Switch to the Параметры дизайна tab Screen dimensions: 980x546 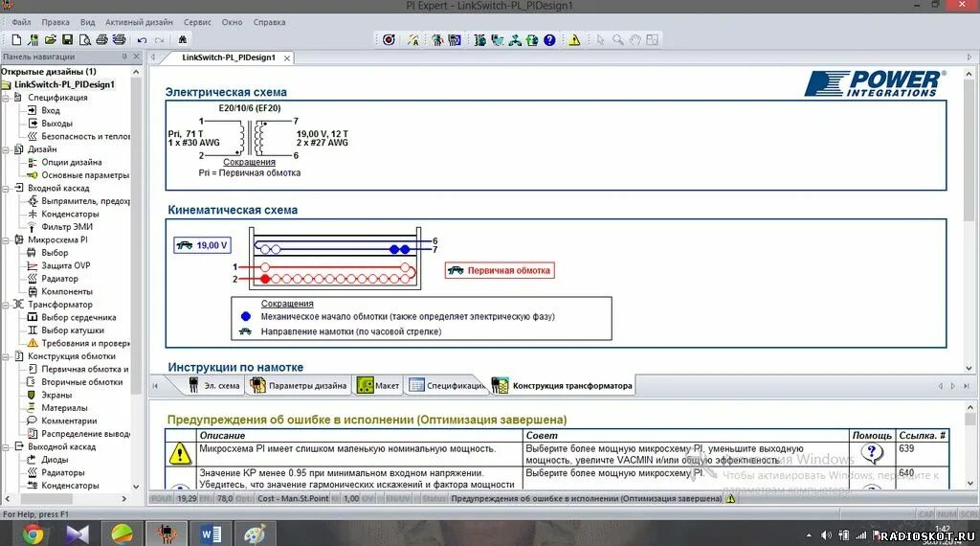299,385
